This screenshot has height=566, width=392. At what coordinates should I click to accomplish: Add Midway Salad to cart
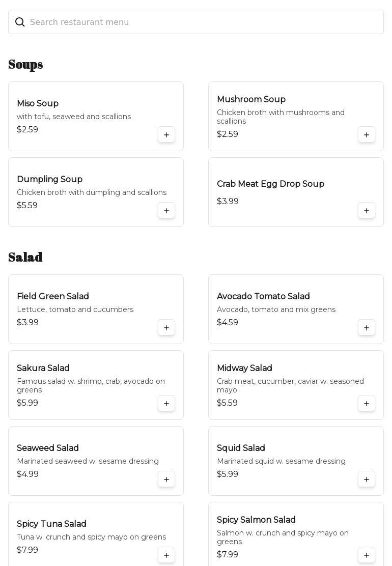click(x=367, y=404)
